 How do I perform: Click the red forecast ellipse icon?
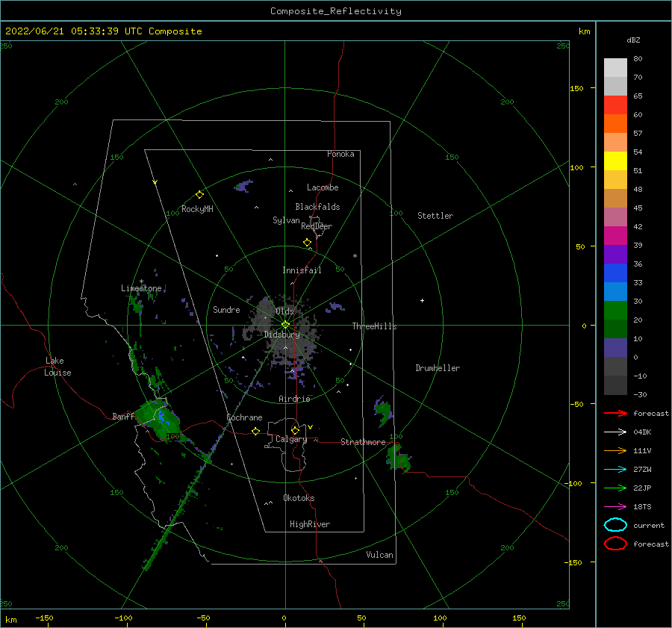coord(615,544)
